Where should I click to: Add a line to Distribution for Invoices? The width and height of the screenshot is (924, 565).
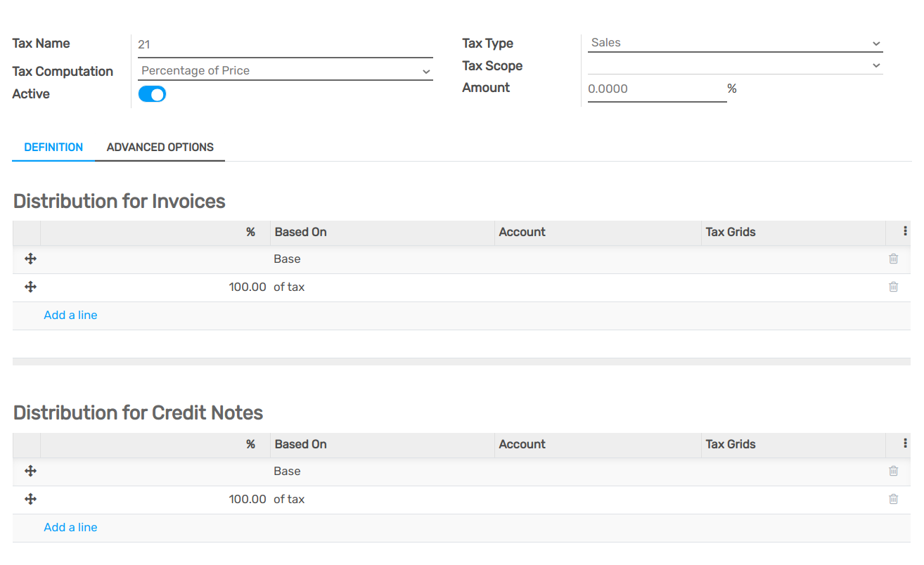coord(70,315)
